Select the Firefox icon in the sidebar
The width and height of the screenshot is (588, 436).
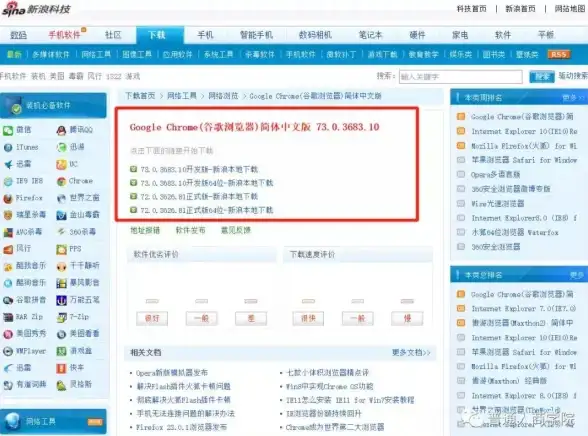[8, 198]
